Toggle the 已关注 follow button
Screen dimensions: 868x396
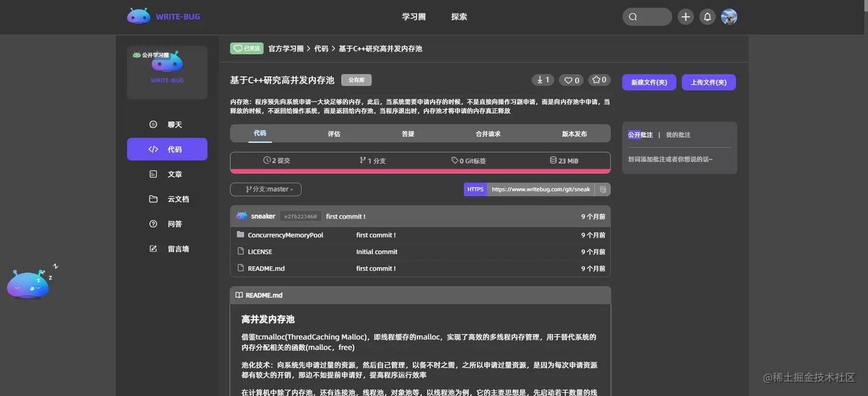[246, 48]
